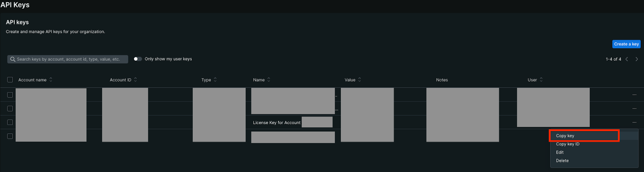Open the second row's ellipsis actions menu
644x172 pixels.
pyautogui.click(x=634, y=109)
